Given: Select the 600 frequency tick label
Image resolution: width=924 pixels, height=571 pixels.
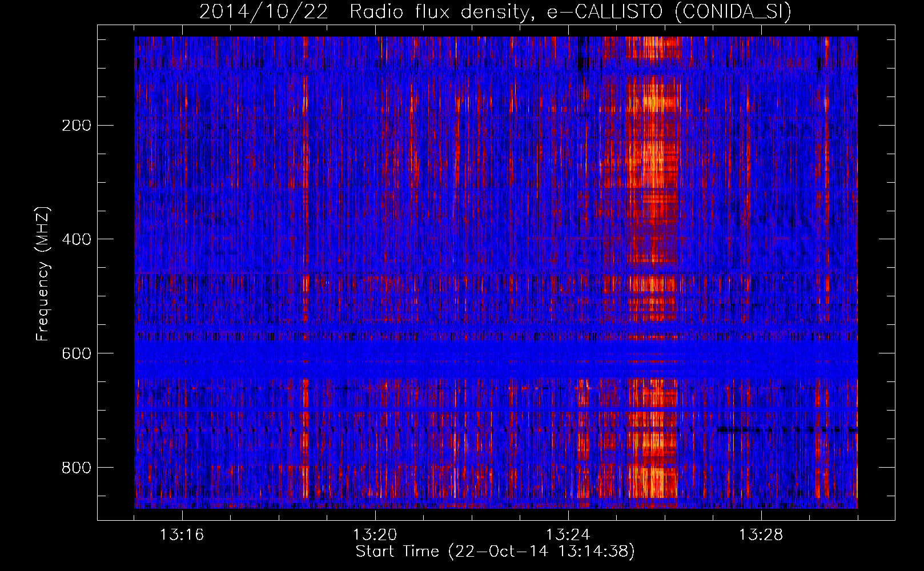Looking at the screenshot, I should [77, 353].
